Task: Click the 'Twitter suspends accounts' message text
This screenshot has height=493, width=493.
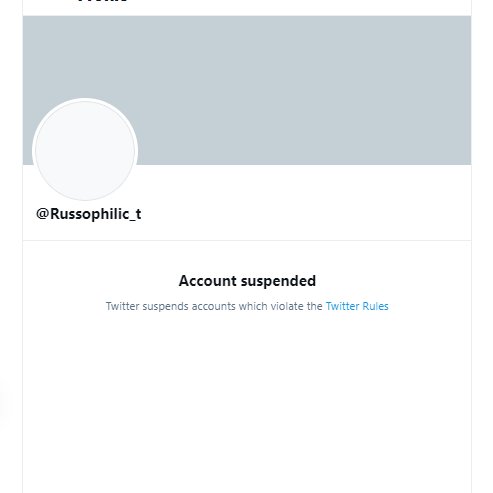Action: 214,306
